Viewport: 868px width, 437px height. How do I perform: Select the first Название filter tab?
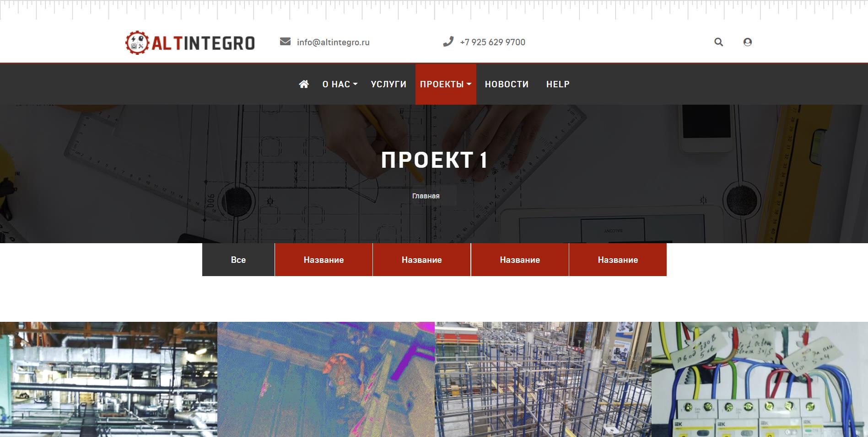click(x=323, y=260)
